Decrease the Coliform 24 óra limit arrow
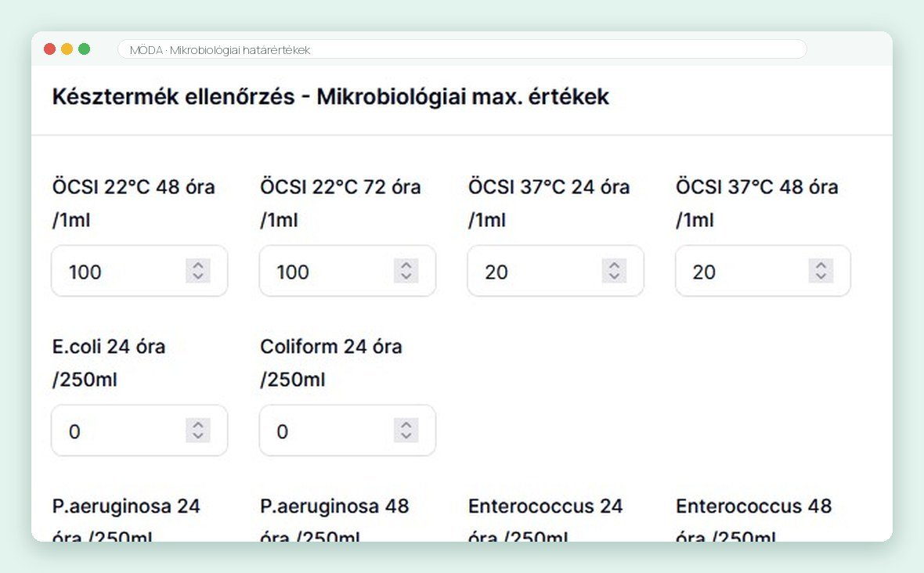The width and height of the screenshot is (924, 573). click(406, 436)
